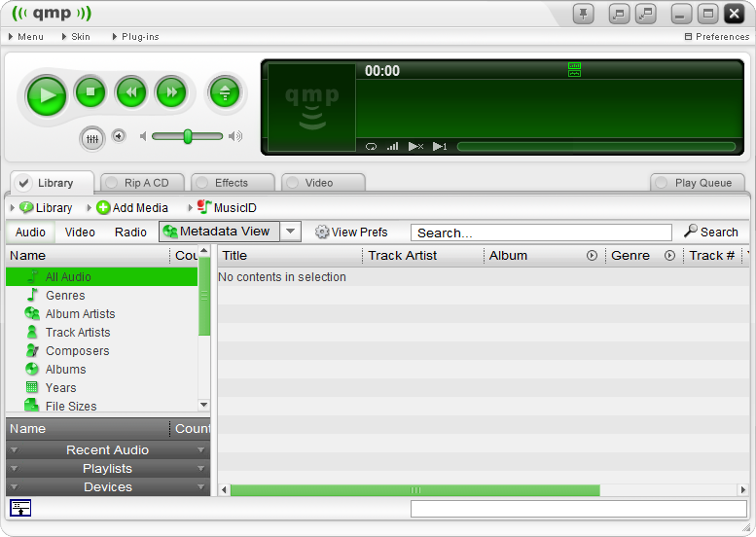
Task: Select Genres in library tree
Action: pos(102,295)
